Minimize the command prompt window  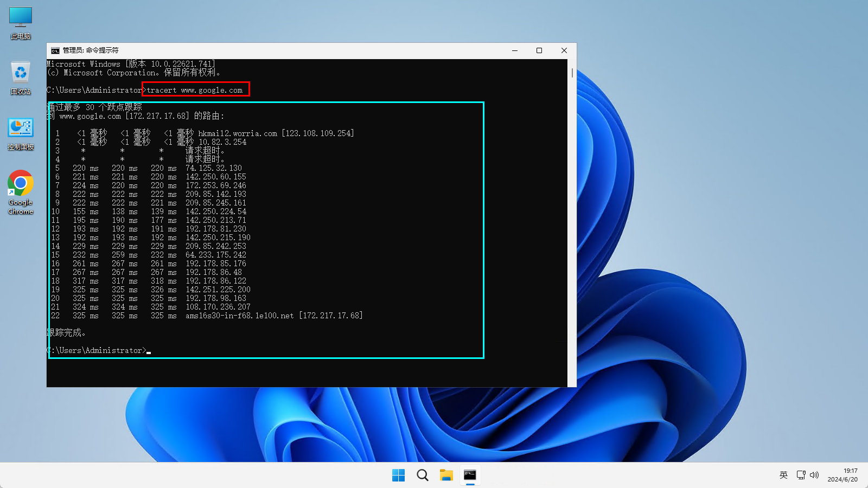pyautogui.click(x=515, y=50)
